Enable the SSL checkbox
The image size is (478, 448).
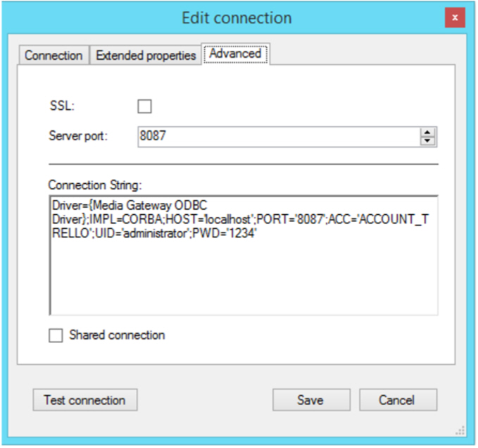[x=144, y=106]
